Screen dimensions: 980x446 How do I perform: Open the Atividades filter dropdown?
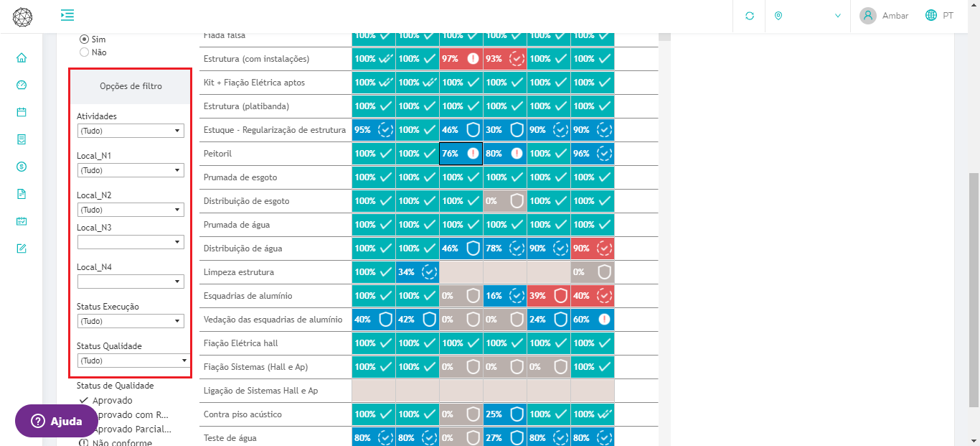[131, 131]
